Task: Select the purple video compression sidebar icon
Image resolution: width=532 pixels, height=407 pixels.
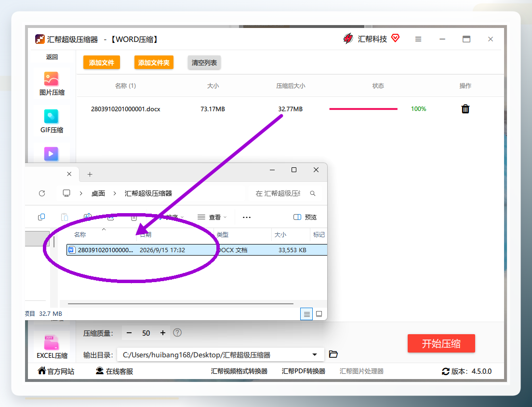Action: coord(51,154)
